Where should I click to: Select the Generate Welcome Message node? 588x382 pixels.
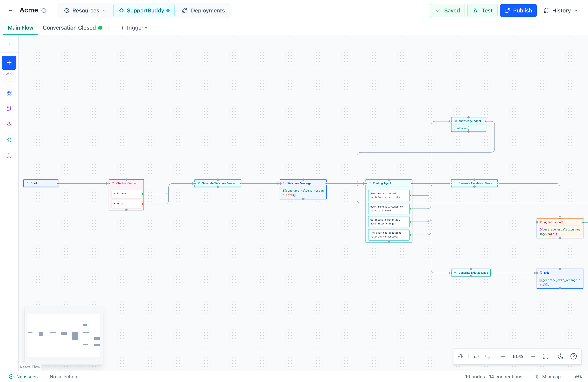pyautogui.click(x=218, y=183)
